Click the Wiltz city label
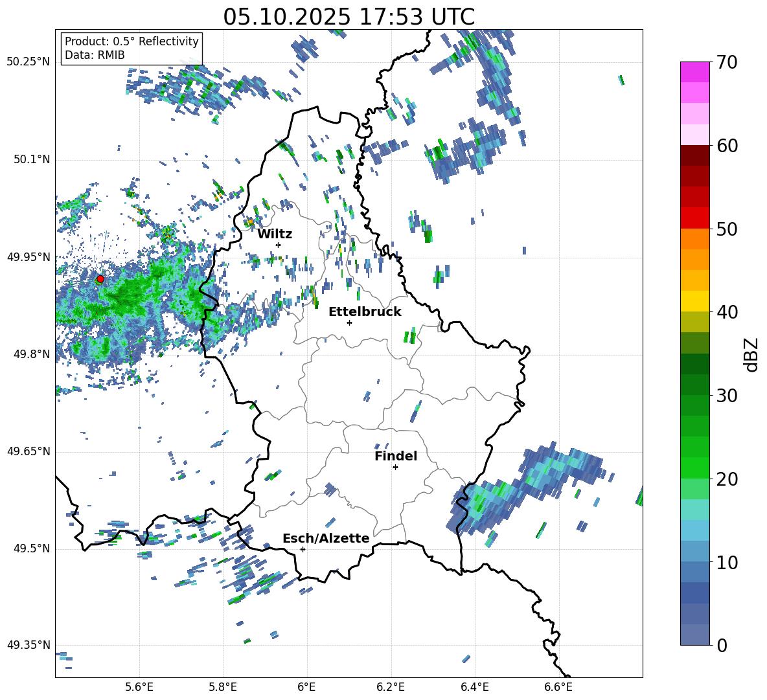The width and height of the screenshot is (767, 700). click(x=275, y=234)
